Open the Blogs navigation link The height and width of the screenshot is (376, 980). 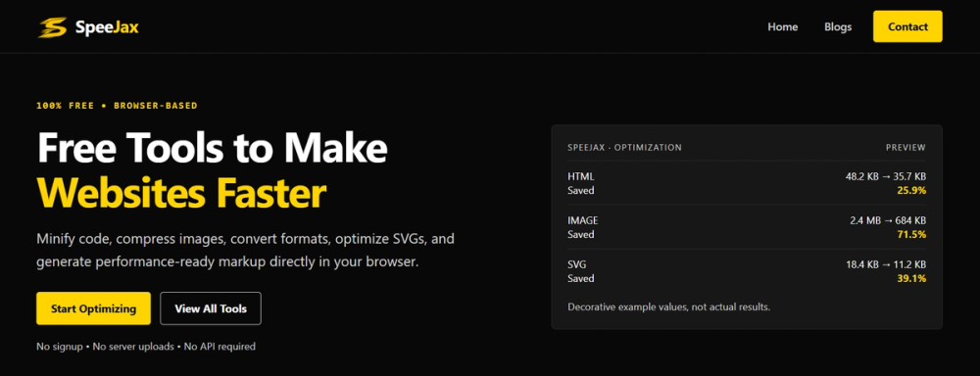pyautogui.click(x=838, y=26)
